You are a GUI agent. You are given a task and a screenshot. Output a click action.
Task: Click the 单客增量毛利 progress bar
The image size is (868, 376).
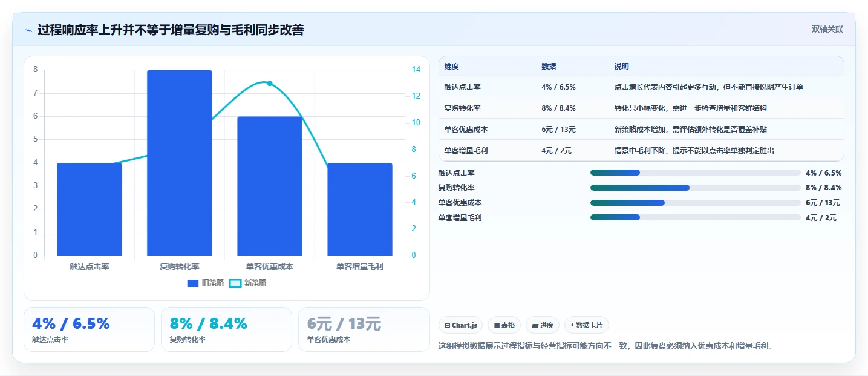pyautogui.click(x=696, y=217)
